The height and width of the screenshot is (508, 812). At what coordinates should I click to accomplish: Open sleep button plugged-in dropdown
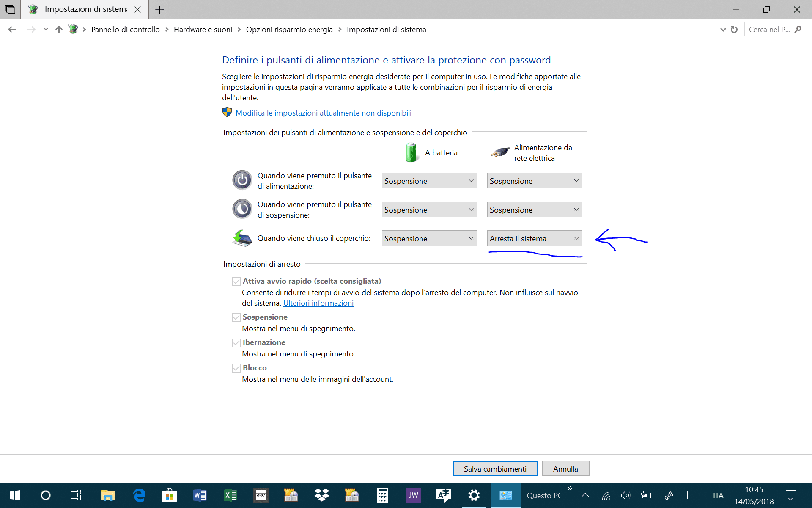coord(534,210)
